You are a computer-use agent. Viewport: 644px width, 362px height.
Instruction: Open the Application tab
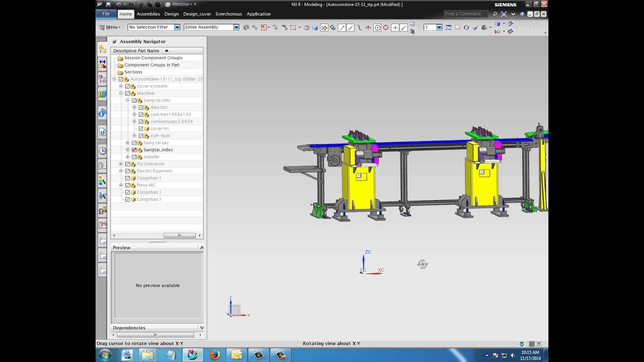point(259,14)
